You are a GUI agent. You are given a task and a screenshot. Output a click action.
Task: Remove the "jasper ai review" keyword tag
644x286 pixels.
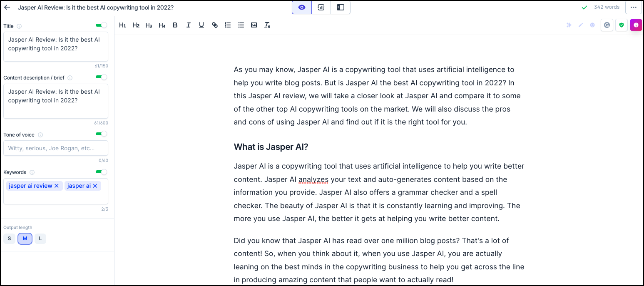click(57, 186)
